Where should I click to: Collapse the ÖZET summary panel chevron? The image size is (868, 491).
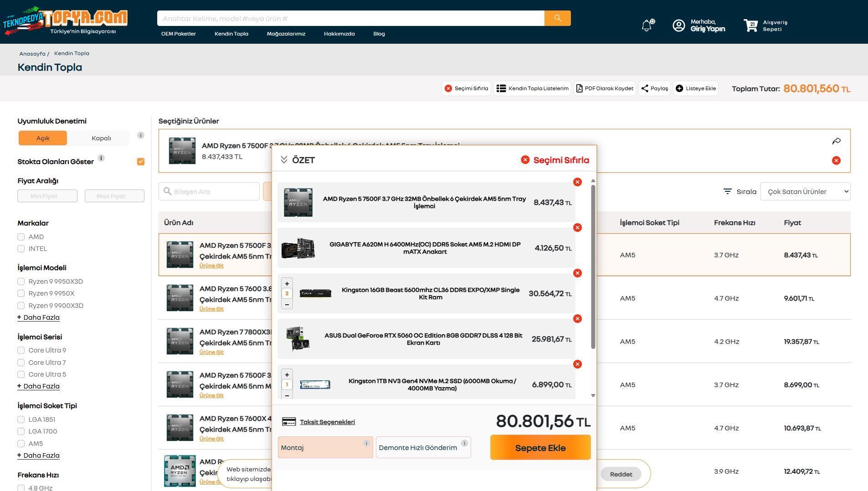click(284, 160)
